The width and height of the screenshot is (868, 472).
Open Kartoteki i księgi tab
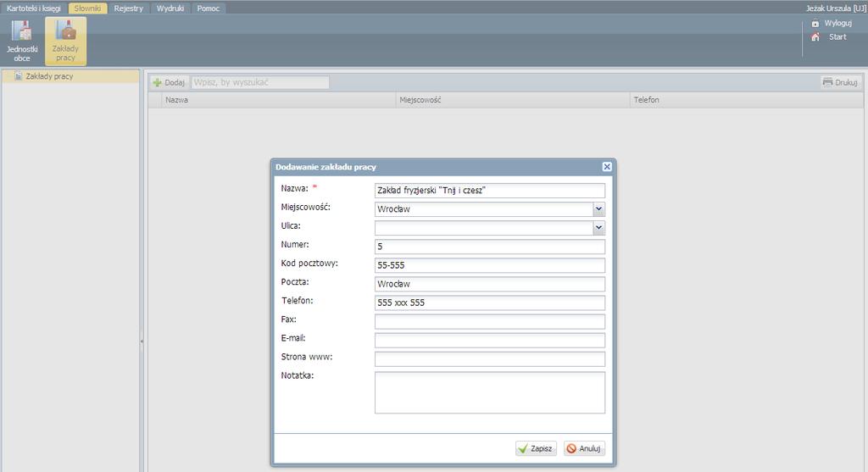click(34, 8)
